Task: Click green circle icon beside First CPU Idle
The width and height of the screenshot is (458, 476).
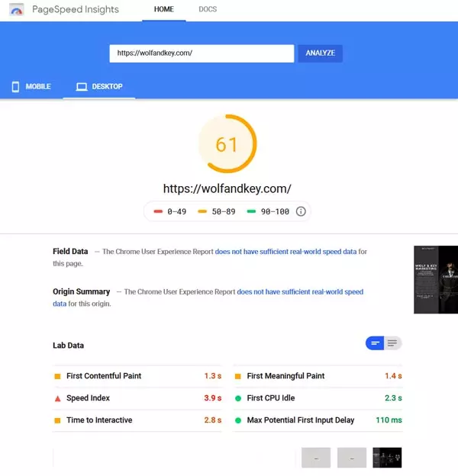Action: (x=238, y=398)
